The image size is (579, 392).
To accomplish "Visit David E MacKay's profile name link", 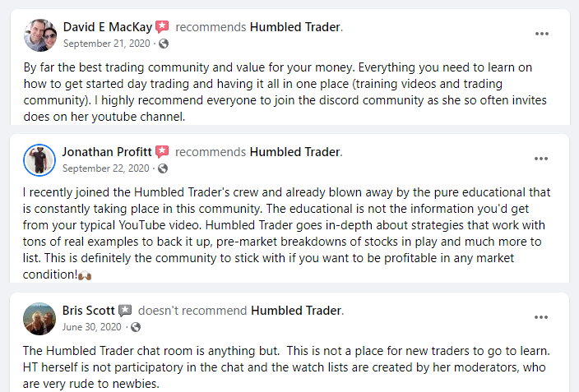I will (x=108, y=27).
